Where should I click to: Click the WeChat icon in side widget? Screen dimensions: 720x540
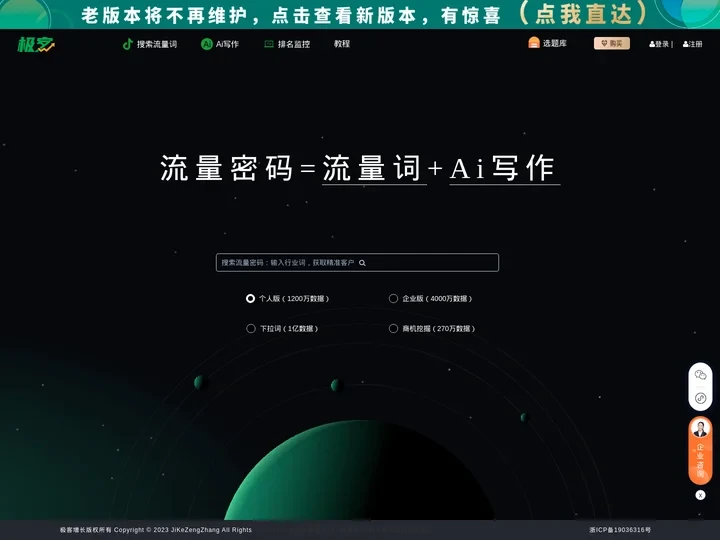700,375
